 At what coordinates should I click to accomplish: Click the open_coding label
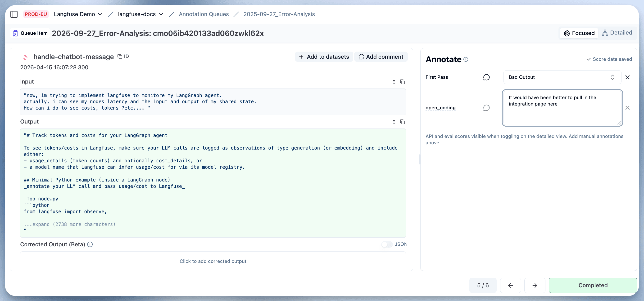(440, 108)
